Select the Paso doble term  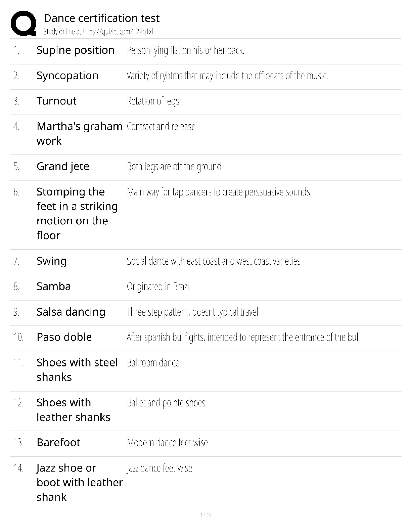pyautogui.click(x=64, y=337)
